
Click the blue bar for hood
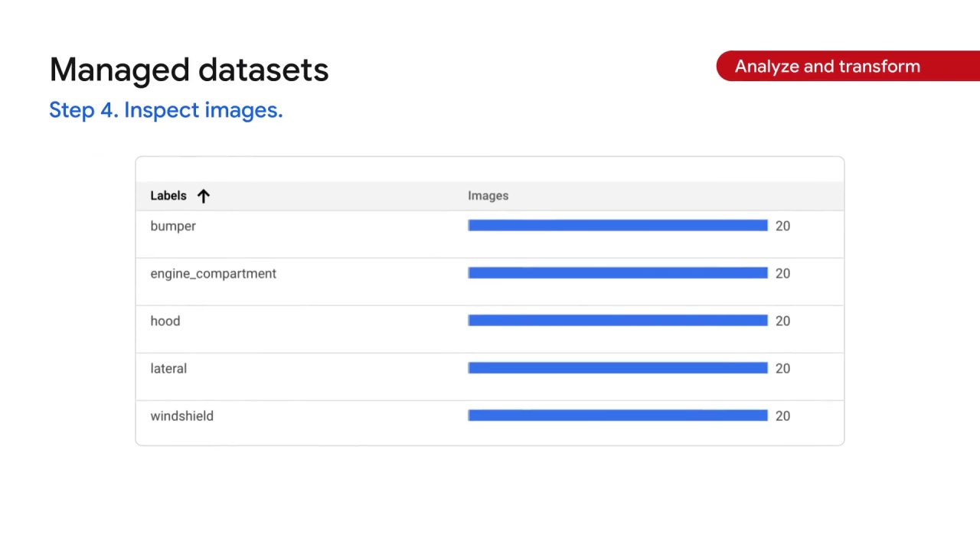618,320
